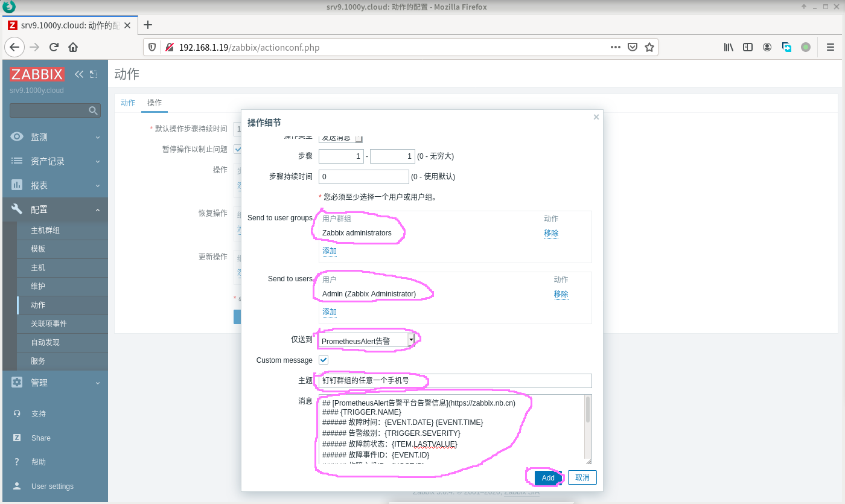Collapse the Zabbix sidebar with double arrows
The width and height of the screenshot is (845, 504).
(x=79, y=74)
